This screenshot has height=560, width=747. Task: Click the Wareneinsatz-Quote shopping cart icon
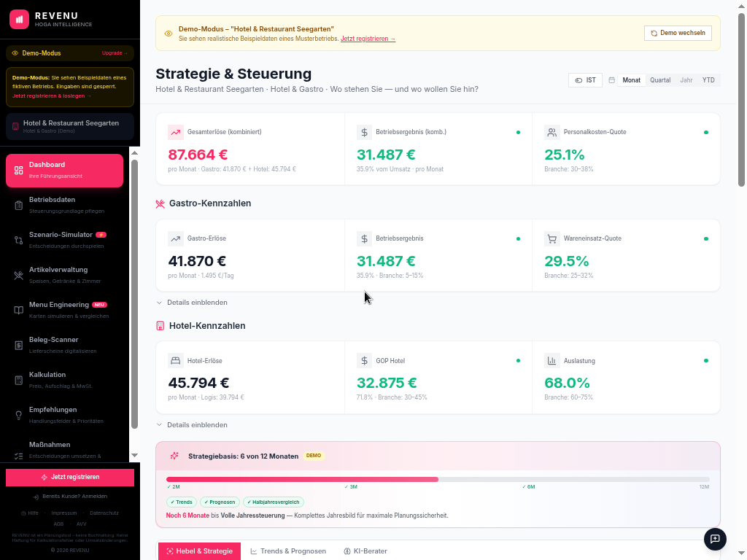pos(551,238)
